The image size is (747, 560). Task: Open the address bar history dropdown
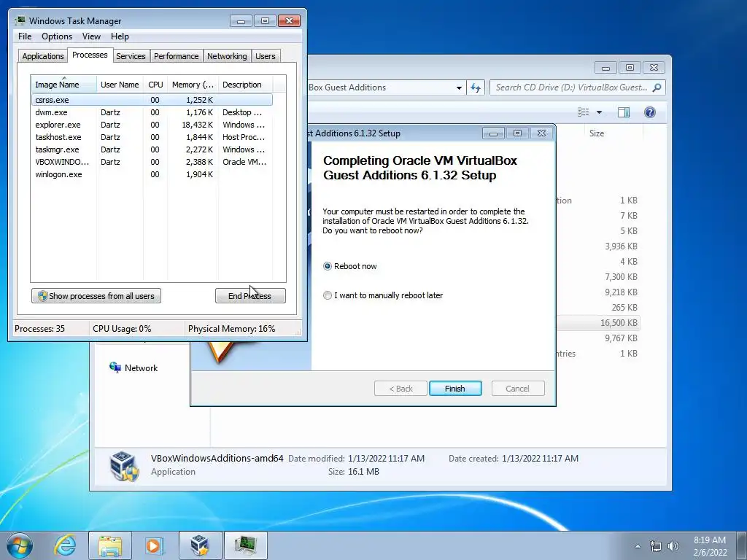pos(459,87)
